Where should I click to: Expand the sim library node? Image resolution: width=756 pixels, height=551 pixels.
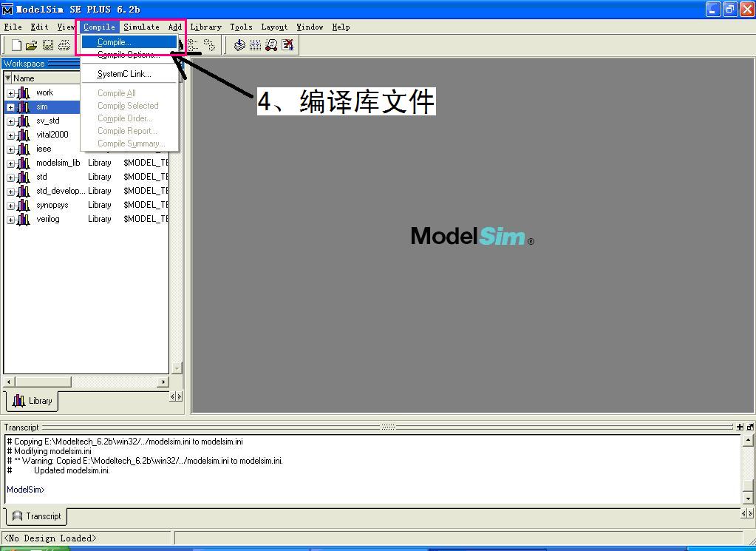click(10, 107)
